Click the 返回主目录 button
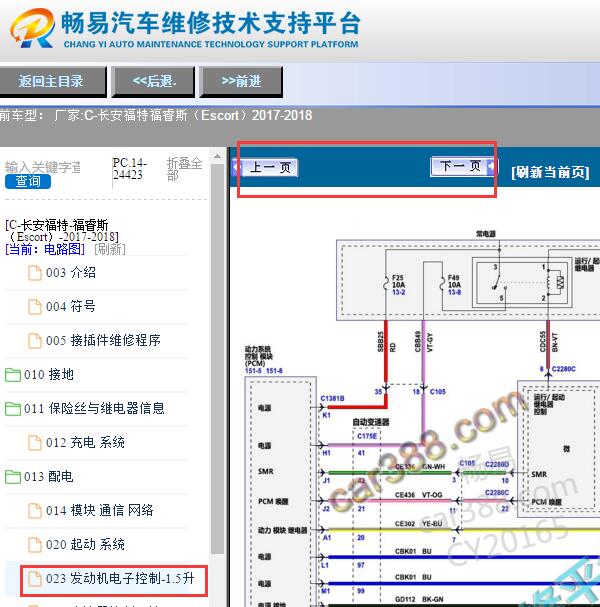Image resolution: width=600 pixels, height=607 pixels. 51,81
